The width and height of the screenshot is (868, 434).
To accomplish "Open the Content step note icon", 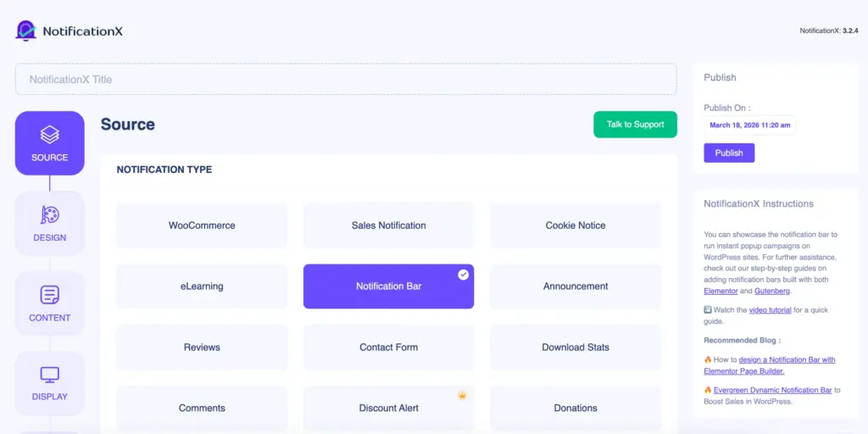I will (50, 294).
